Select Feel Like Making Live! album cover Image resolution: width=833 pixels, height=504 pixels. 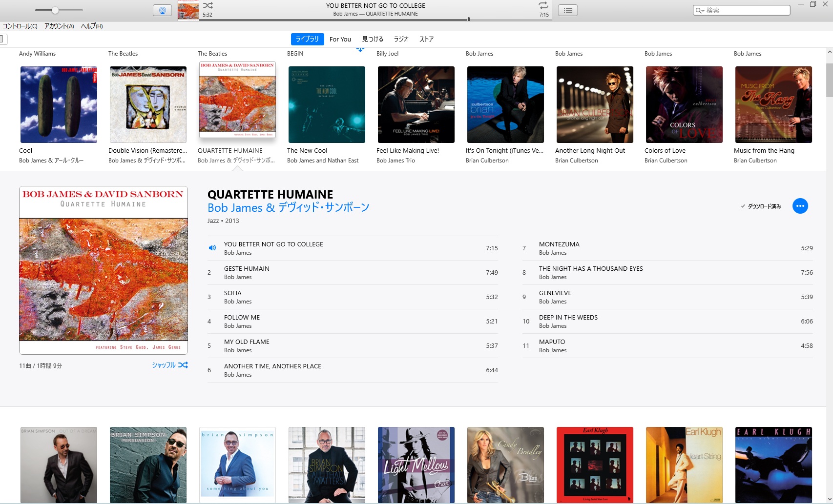click(x=416, y=104)
